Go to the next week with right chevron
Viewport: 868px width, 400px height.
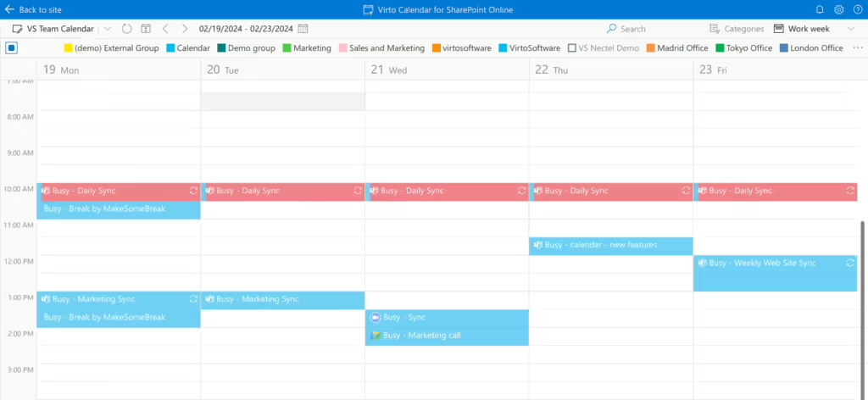click(x=185, y=29)
